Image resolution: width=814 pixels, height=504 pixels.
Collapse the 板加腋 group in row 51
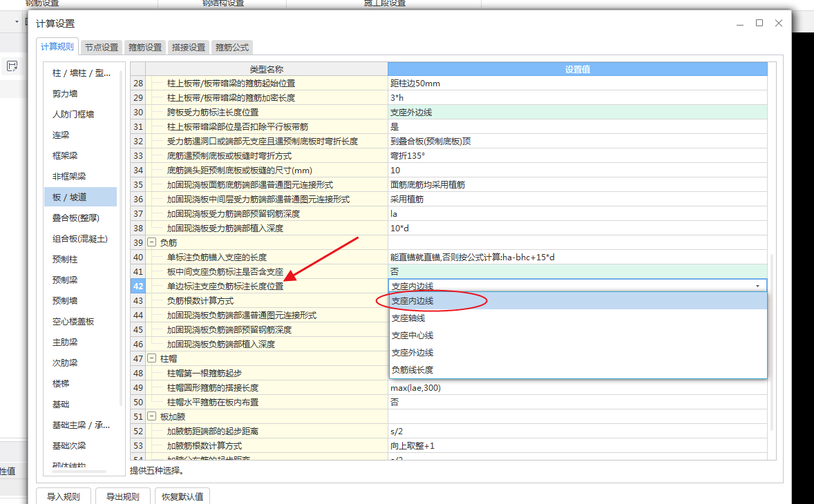tap(151, 416)
